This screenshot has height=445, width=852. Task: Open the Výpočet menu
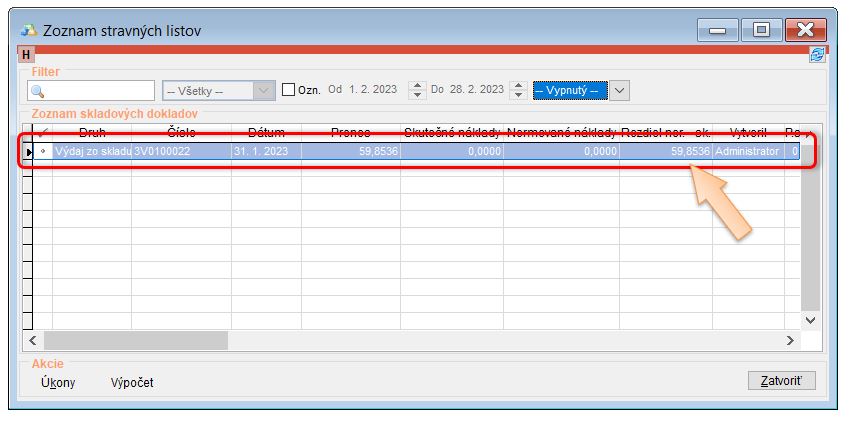[132, 383]
